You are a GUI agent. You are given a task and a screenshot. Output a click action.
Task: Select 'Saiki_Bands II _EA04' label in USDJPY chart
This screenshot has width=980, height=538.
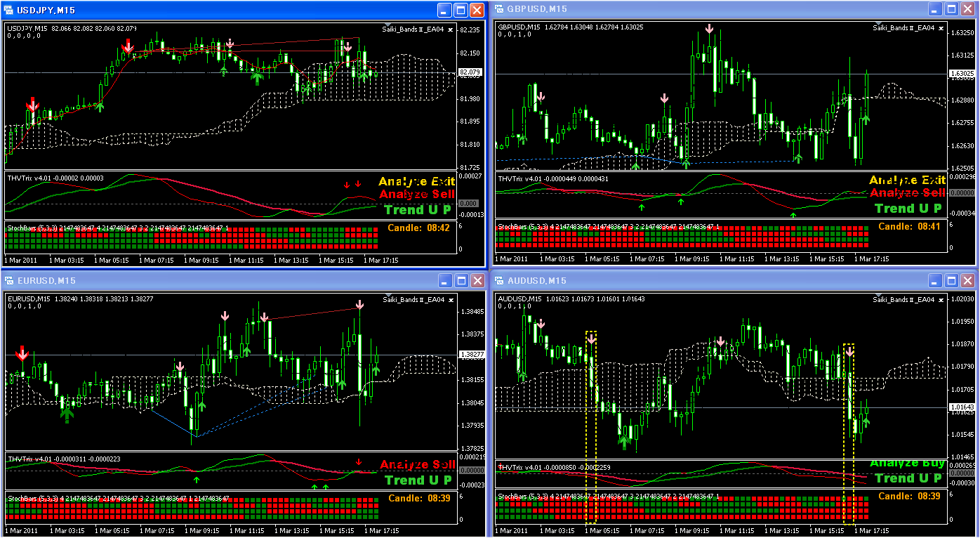[413, 28]
